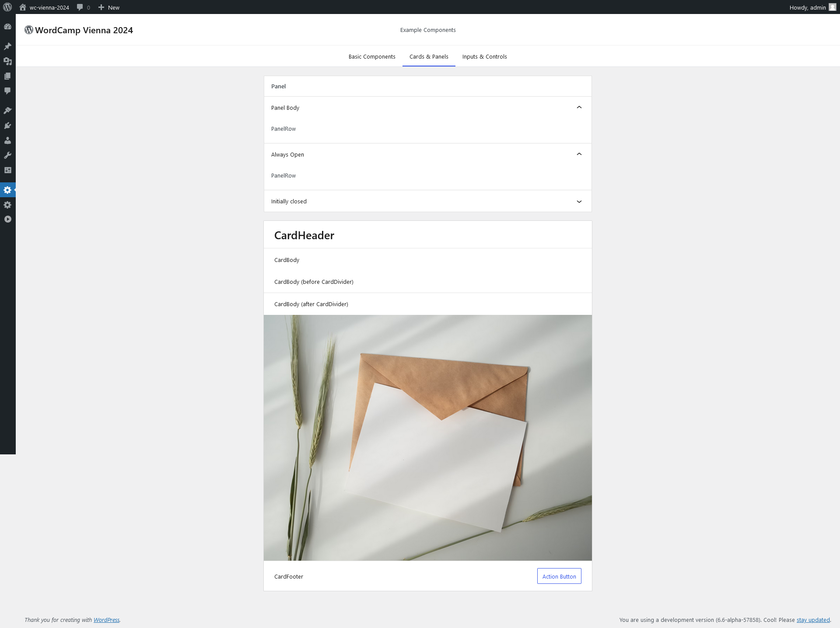The image size is (840, 628).
Task: Open the Comments bubble icon
Action: tap(7, 91)
